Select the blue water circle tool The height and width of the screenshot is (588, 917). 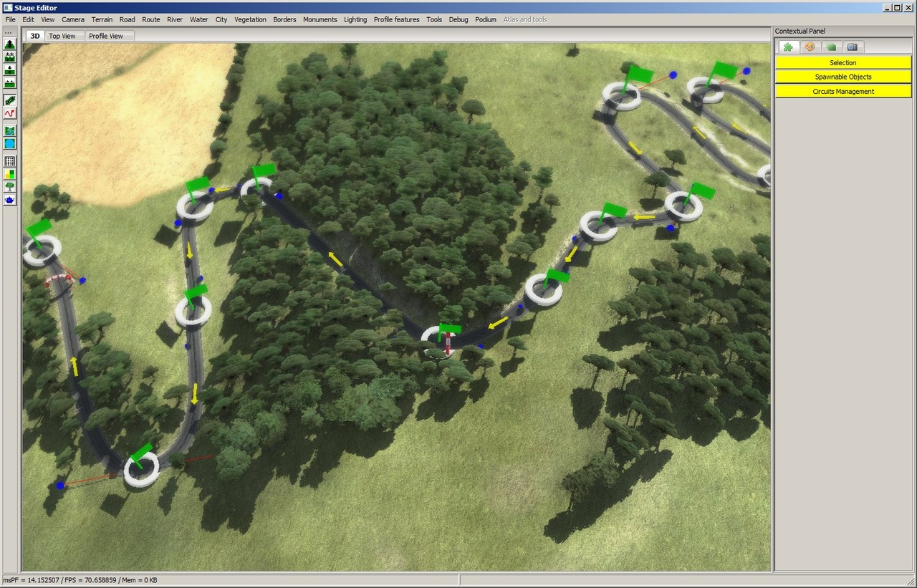[x=10, y=144]
